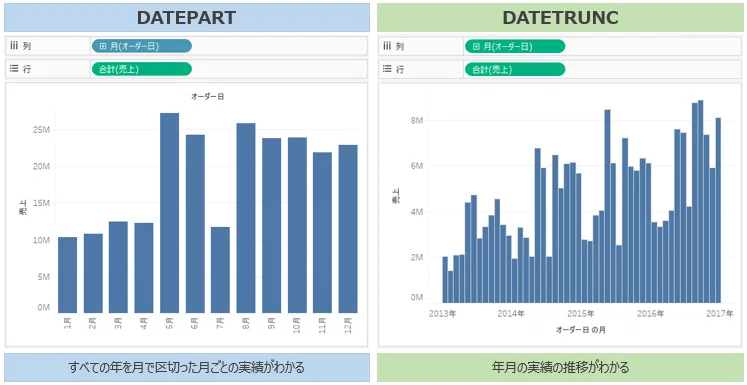Screen dimensions: 747x385
Task: Click the 2月 bar in DATEPART chart
Action: point(93,274)
